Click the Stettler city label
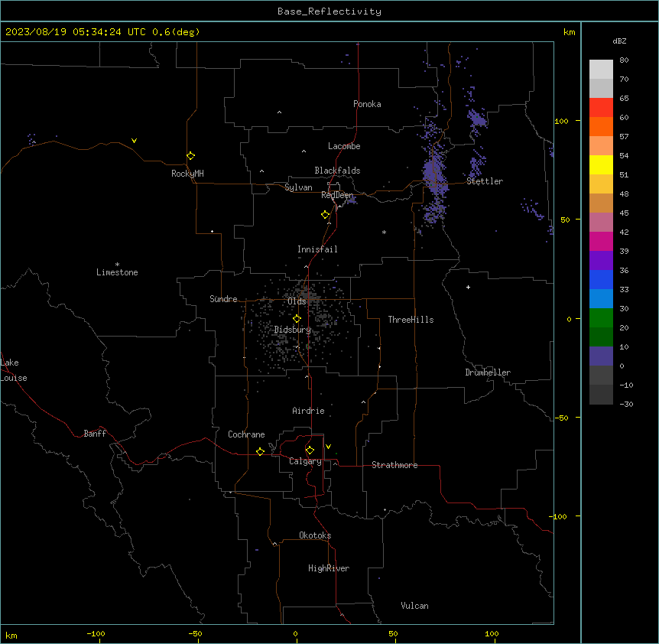 (x=485, y=181)
